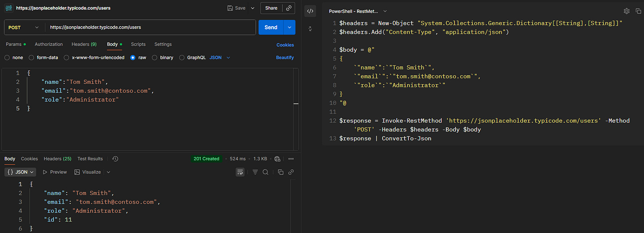
Task: Copy the PowerShell code snippet
Action: point(638,11)
